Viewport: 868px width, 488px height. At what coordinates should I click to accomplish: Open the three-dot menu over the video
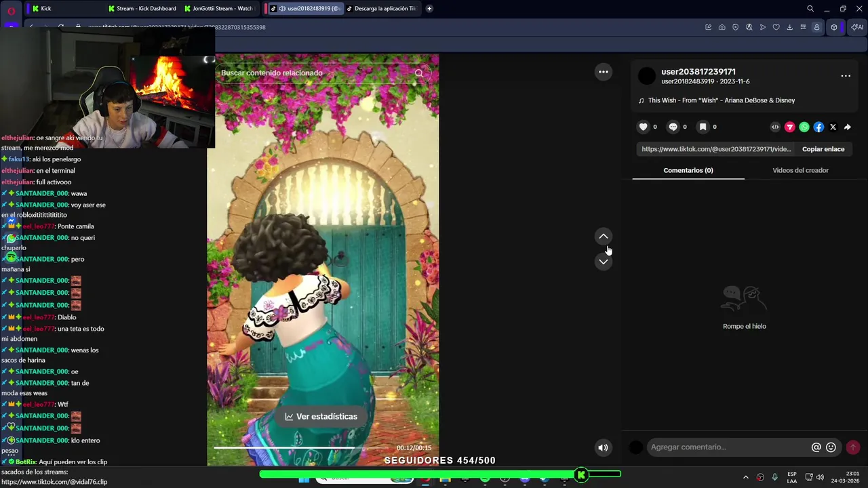point(603,72)
